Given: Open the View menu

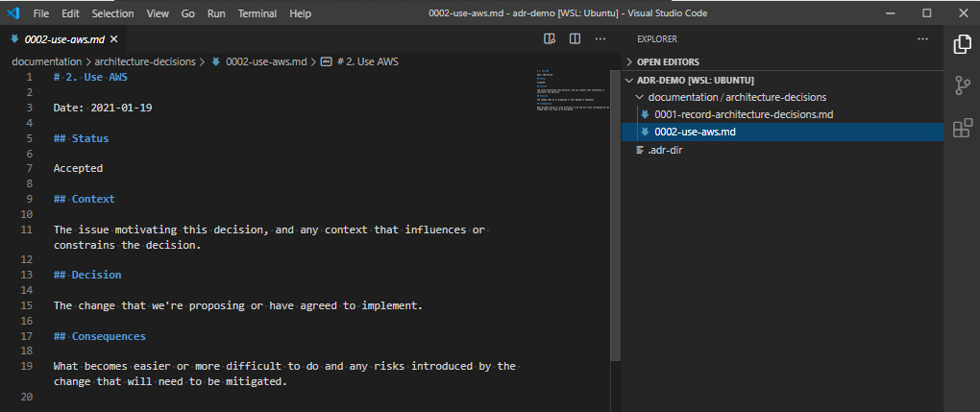Looking at the screenshot, I should pyautogui.click(x=158, y=13).
